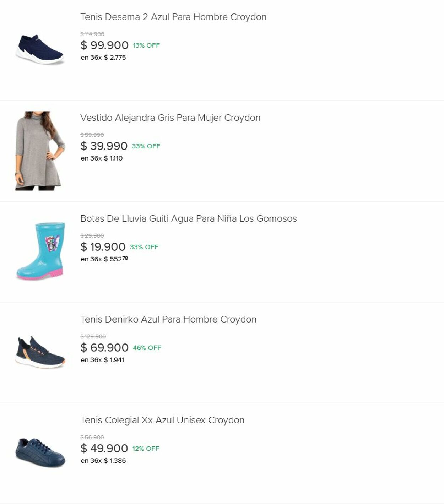The height and width of the screenshot is (504, 444).
Task: Open Tenis Denirko Azul Para Hombre listing
Action: [x=168, y=319]
